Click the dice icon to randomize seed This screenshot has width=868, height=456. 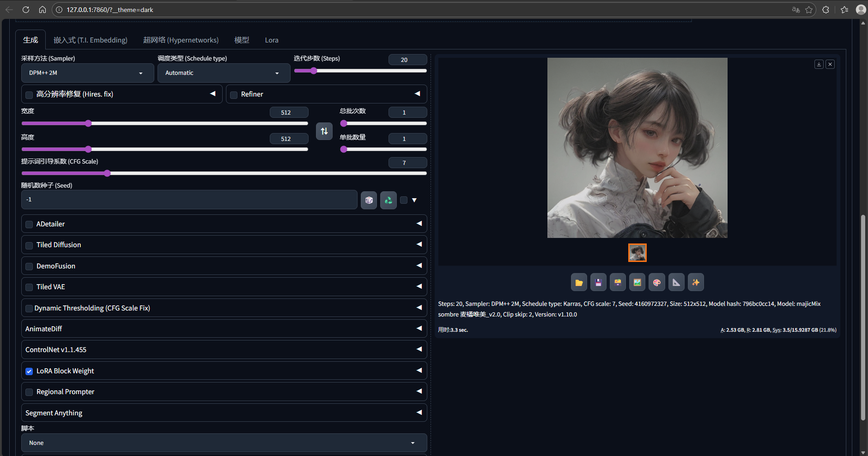(x=369, y=200)
